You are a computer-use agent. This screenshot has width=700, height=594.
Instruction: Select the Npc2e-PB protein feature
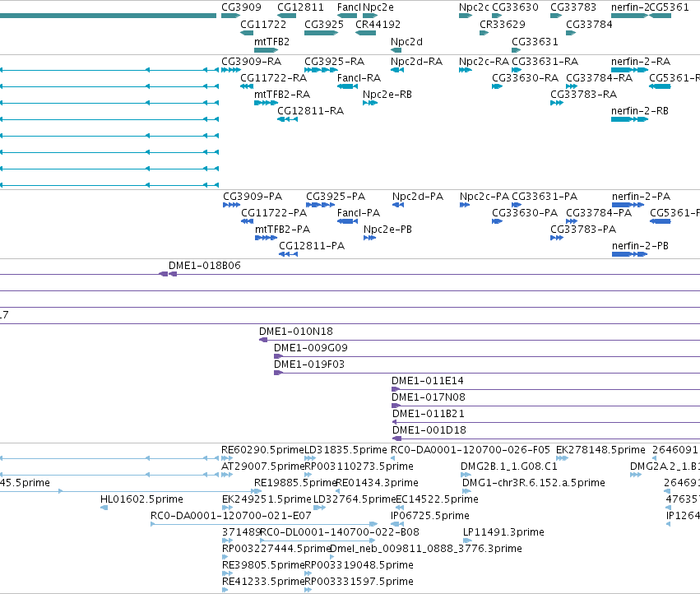click(x=369, y=238)
